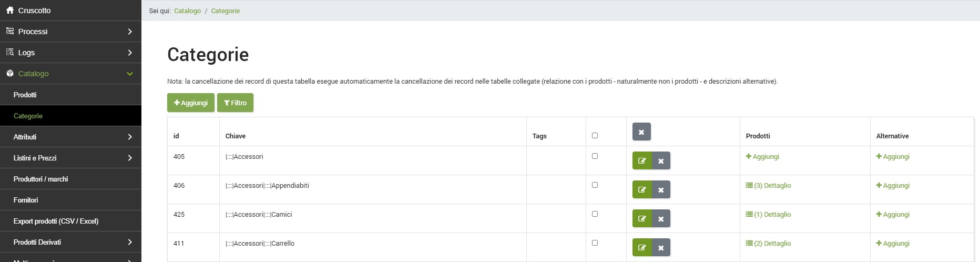This screenshot has height=262, width=980.
Task: Edit the Appendiabiti category row
Action: pyautogui.click(x=642, y=190)
